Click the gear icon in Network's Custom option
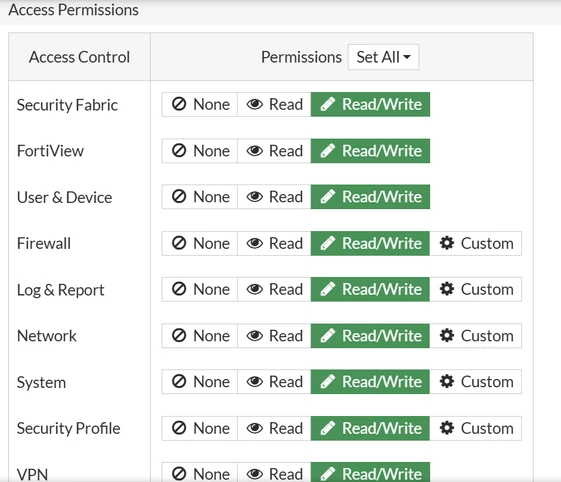This screenshot has height=482, width=561. click(x=447, y=335)
